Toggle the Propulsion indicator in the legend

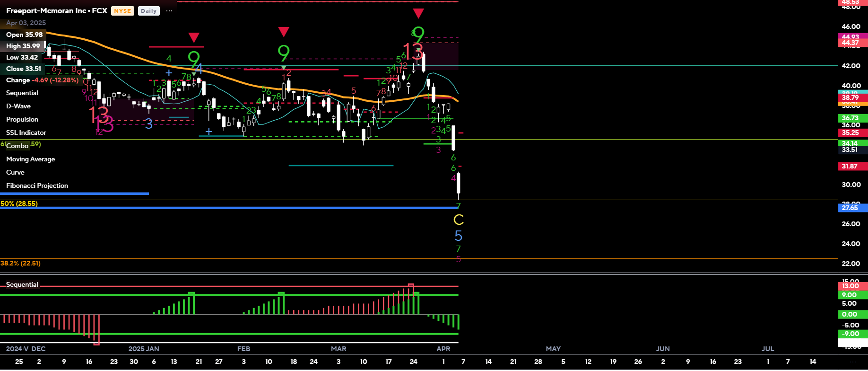click(x=22, y=120)
